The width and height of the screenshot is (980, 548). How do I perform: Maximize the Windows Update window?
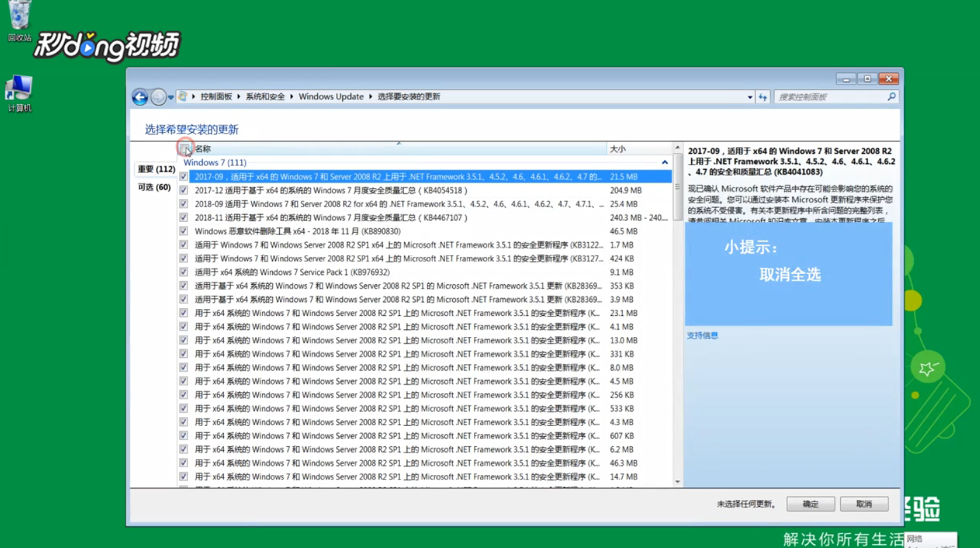pyautogui.click(x=867, y=79)
